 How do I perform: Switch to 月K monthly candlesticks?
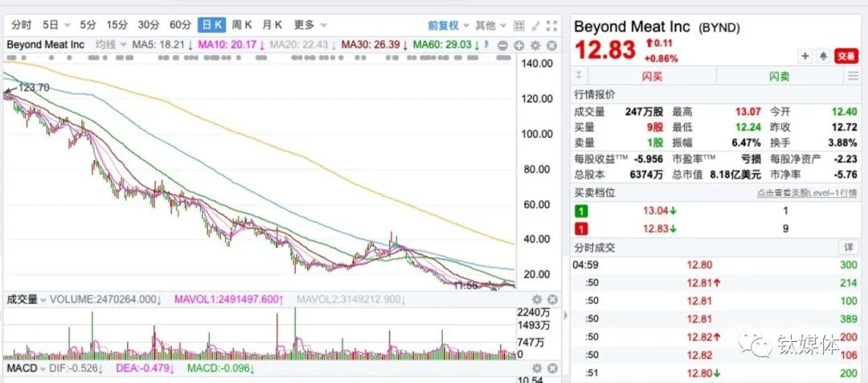(x=272, y=25)
